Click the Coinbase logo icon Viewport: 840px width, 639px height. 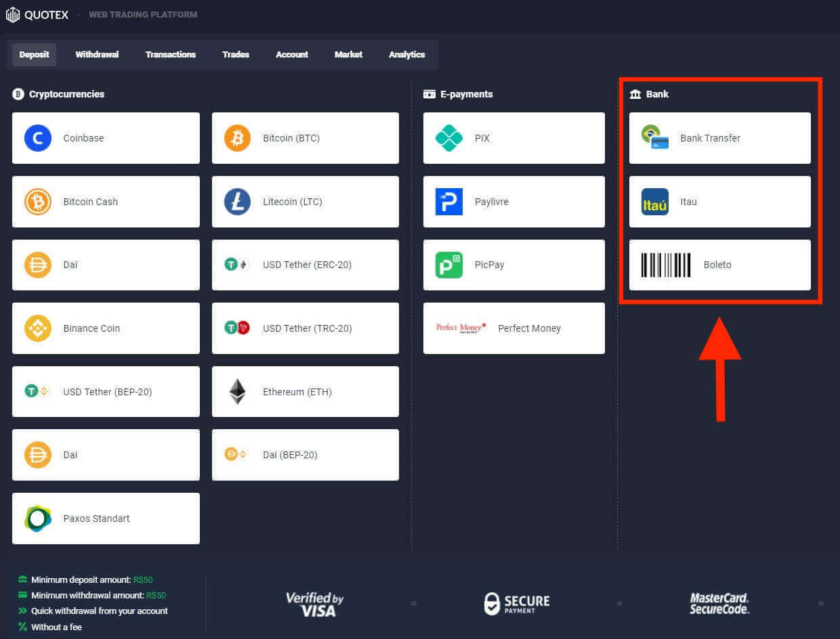(38, 138)
